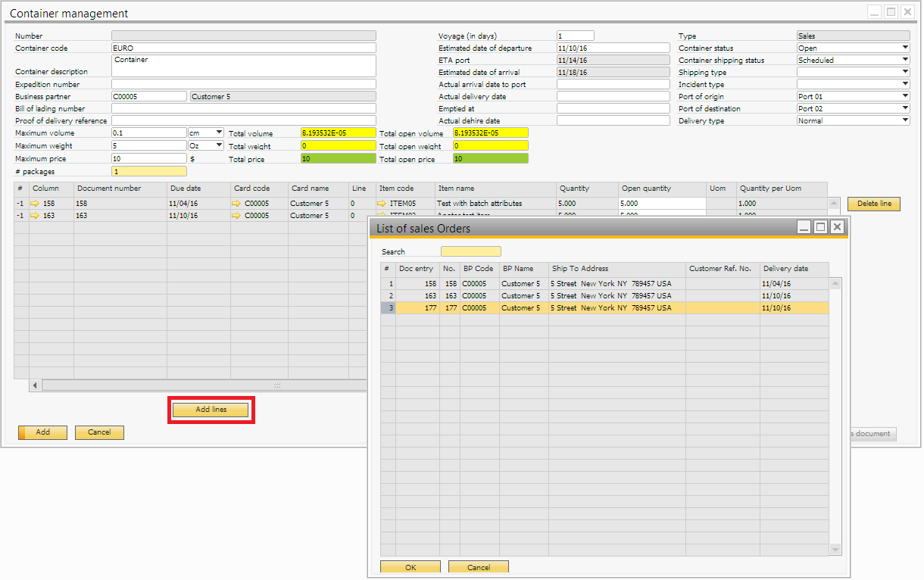Open card code C00005 link arrow in first row
Image resolution: width=924 pixels, height=580 pixels.
click(x=236, y=204)
